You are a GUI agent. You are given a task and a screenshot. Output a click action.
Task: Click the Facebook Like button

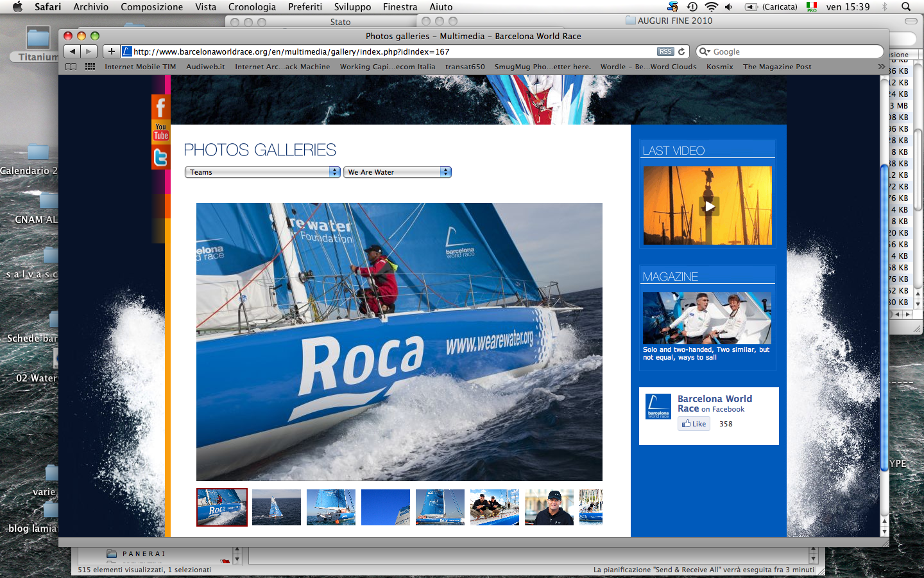[694, 424]
